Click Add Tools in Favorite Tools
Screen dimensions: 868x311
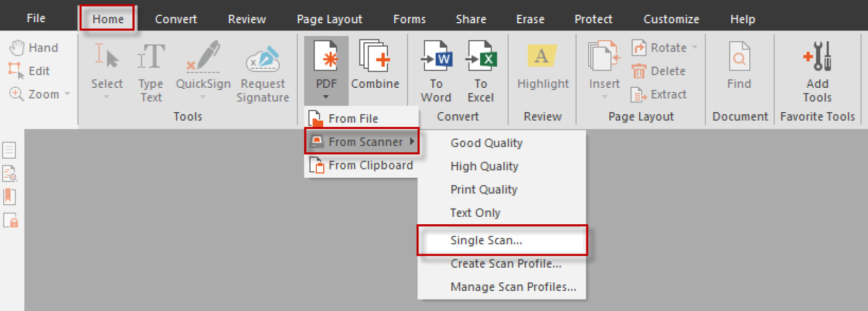pyautogui.click(x=817, y=72)
